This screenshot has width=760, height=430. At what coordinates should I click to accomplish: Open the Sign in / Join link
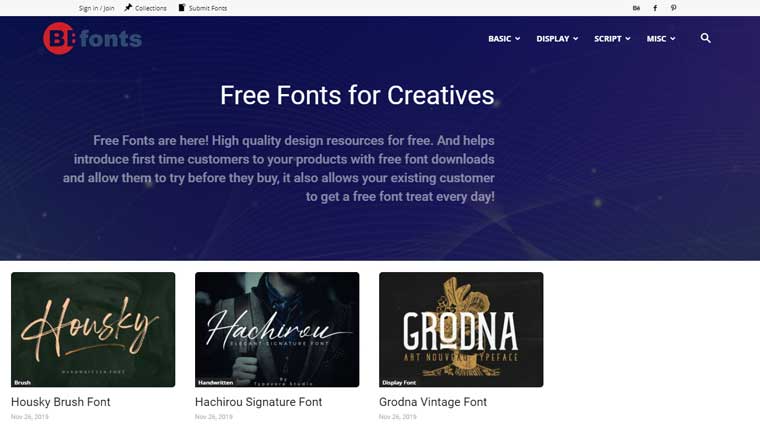(96, 8)
